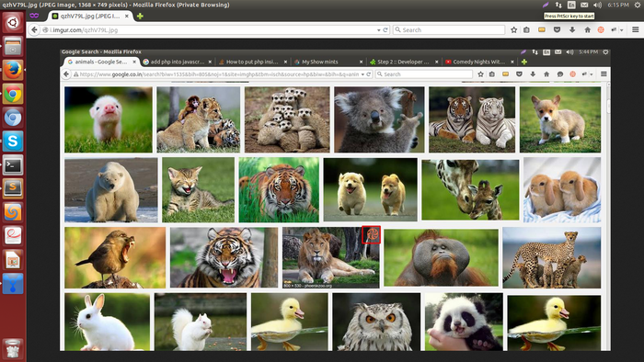This screenshot has height=362, width=644.
Task: Open the Trash in the launcher
Action: (13, 348)
